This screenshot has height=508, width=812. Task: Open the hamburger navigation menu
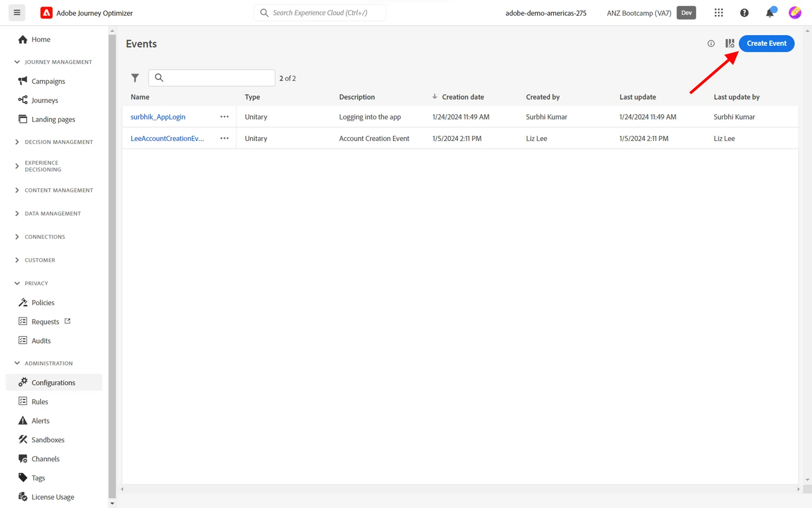pos(17,13)
